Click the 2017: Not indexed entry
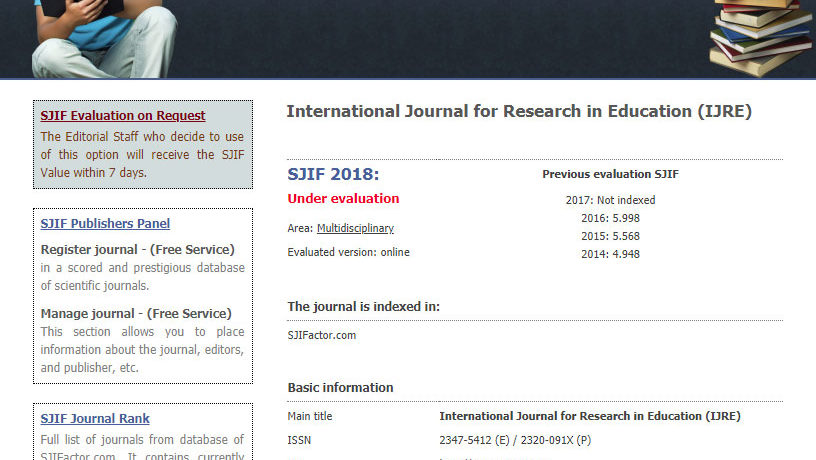The height and width of the screenshot is (460, 816). [x=610, y=200]
